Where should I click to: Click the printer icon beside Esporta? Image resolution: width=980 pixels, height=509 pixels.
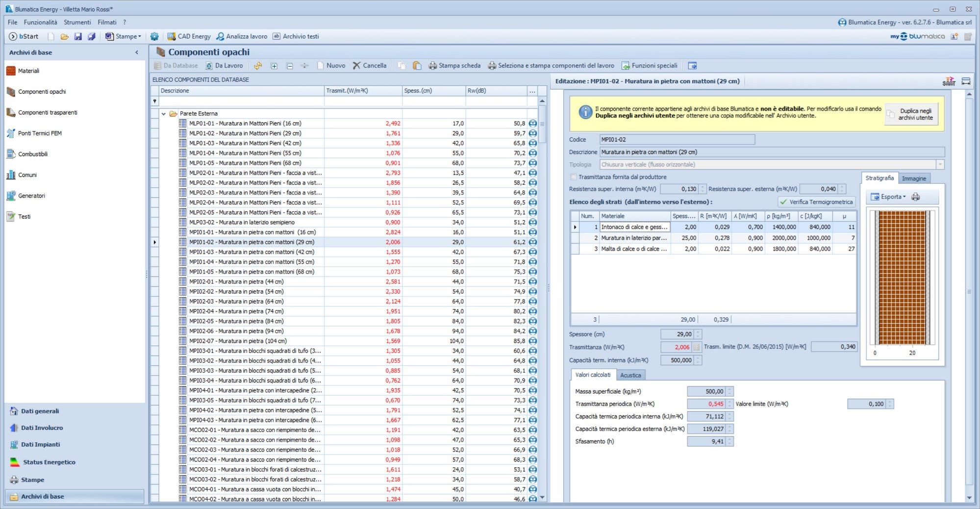point(915,197)
